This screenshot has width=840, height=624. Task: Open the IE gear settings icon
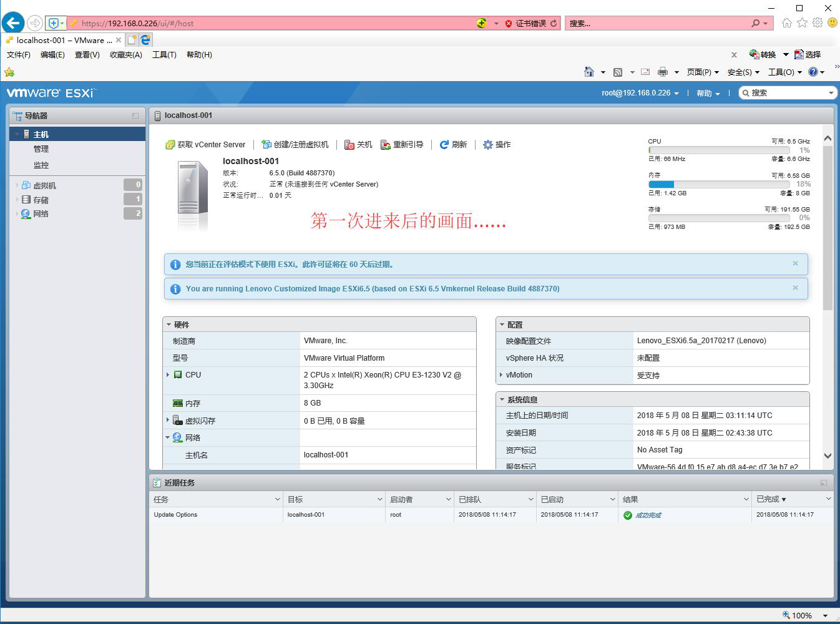click(818, 23)
